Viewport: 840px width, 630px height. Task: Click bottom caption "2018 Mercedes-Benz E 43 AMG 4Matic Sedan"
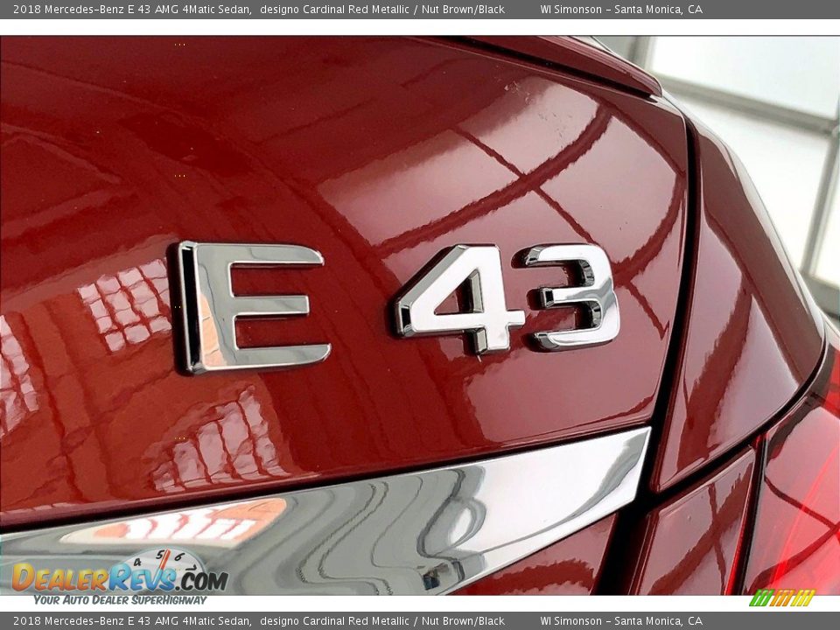point(132,621)
